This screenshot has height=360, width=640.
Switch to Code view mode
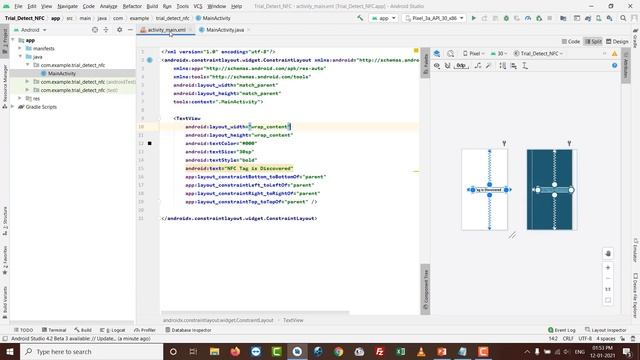(571, 42)
